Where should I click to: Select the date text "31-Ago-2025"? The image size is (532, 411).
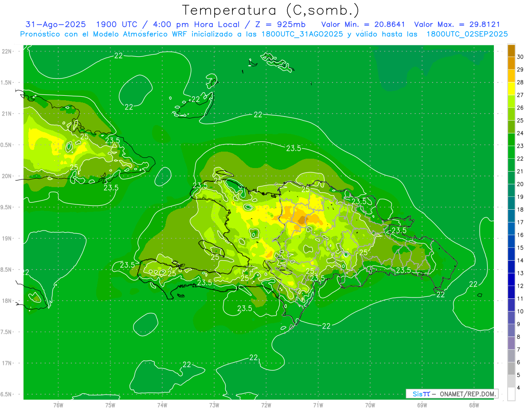tap(56, 24)
